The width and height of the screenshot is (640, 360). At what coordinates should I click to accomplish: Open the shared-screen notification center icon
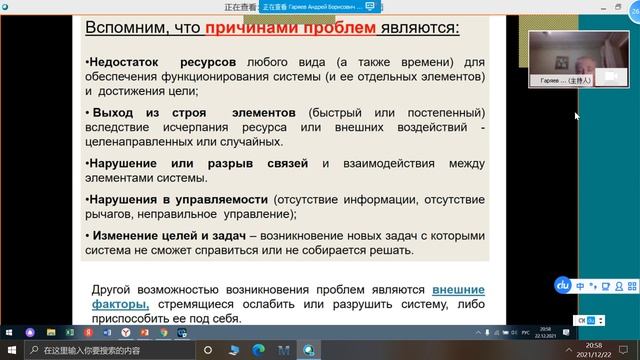(x=566, y=333)
